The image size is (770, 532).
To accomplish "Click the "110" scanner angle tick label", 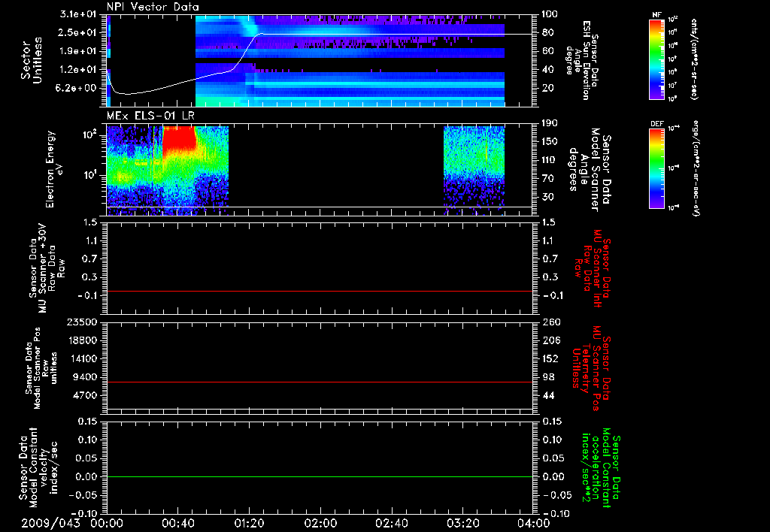I will tap(550, 160).
